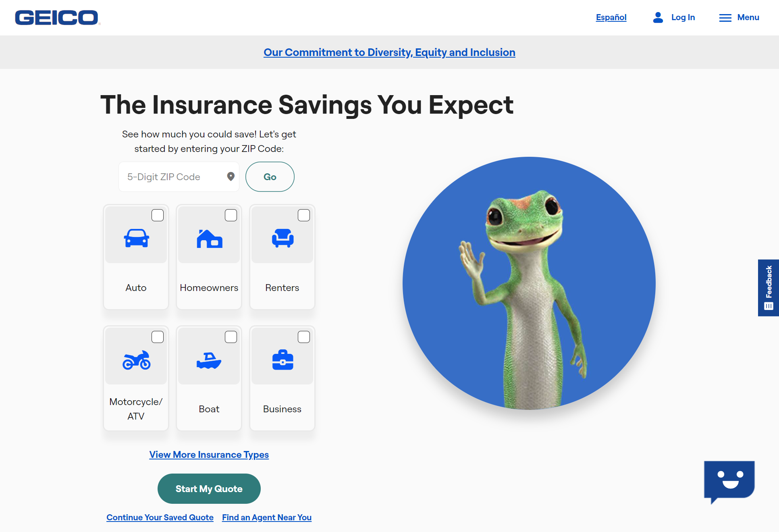Open View More Insurance Types link
779x532 pixels.
point(209,454)
